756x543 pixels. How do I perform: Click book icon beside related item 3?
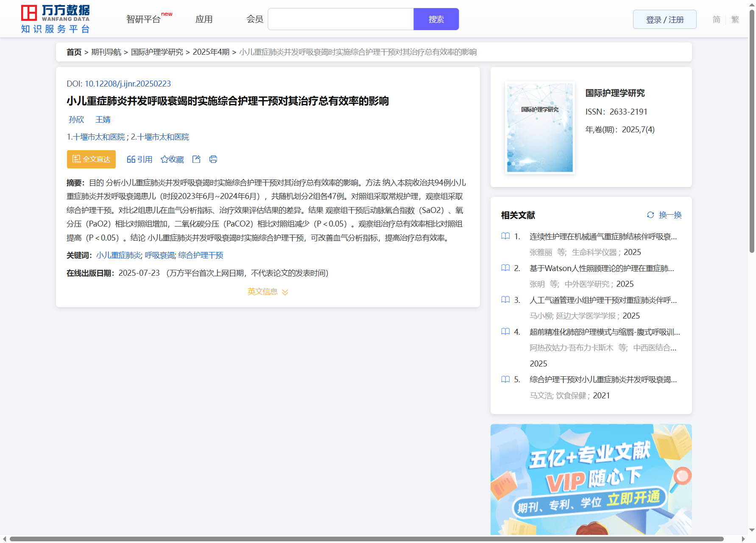pos(505,299)
